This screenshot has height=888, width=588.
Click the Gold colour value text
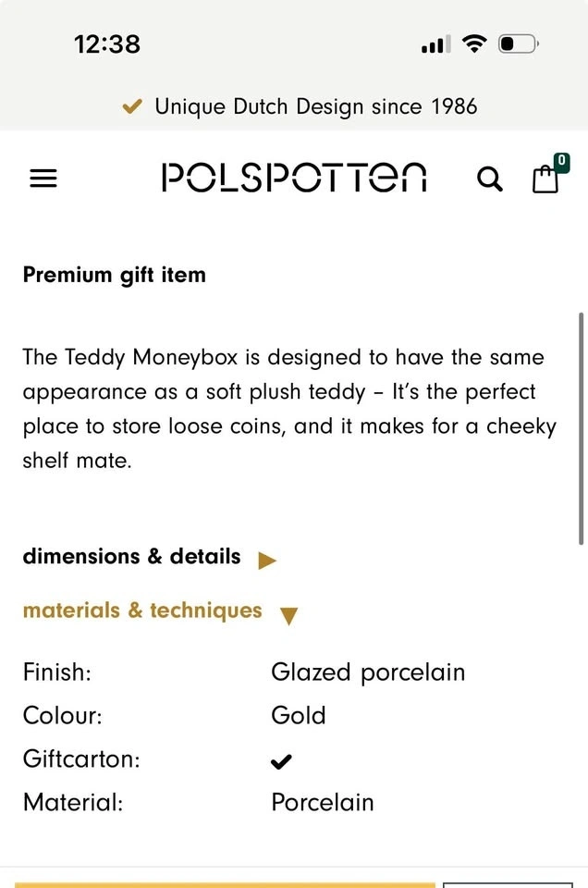pyautogui.click(x=298, y=716)
